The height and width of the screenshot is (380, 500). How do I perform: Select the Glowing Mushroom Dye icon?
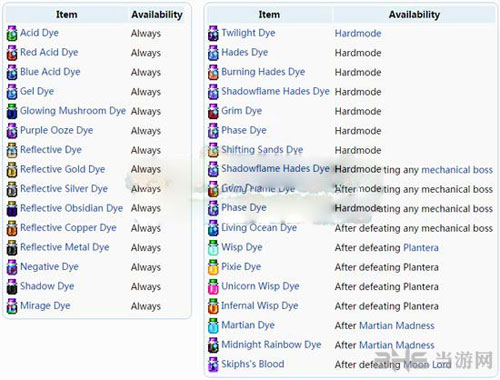[x=12, y=111]
